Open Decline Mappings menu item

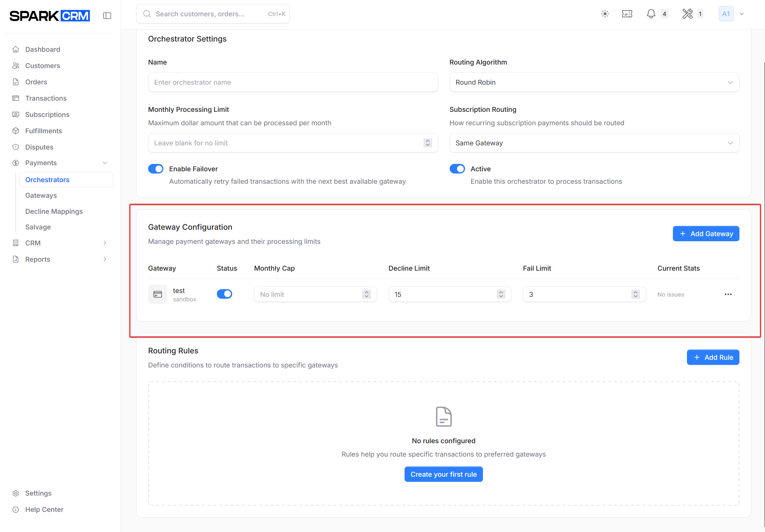pos(54,212)
